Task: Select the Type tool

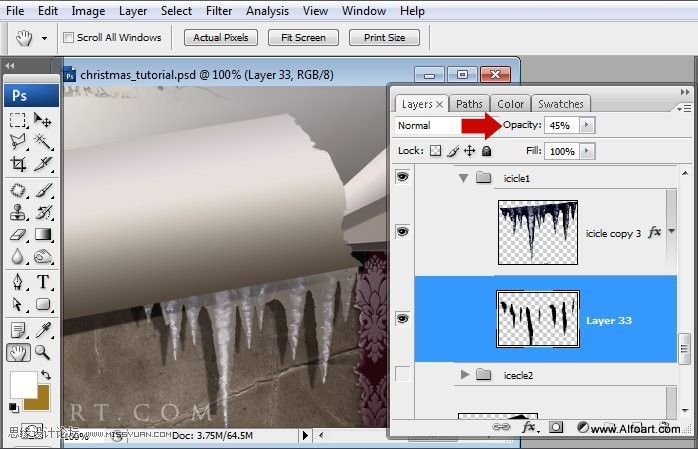Action: coord(43,282)
